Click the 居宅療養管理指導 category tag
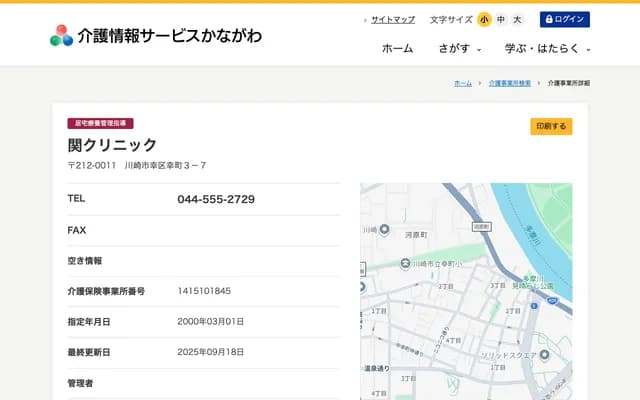The image size is (640, 400). [x=100, y=123]
